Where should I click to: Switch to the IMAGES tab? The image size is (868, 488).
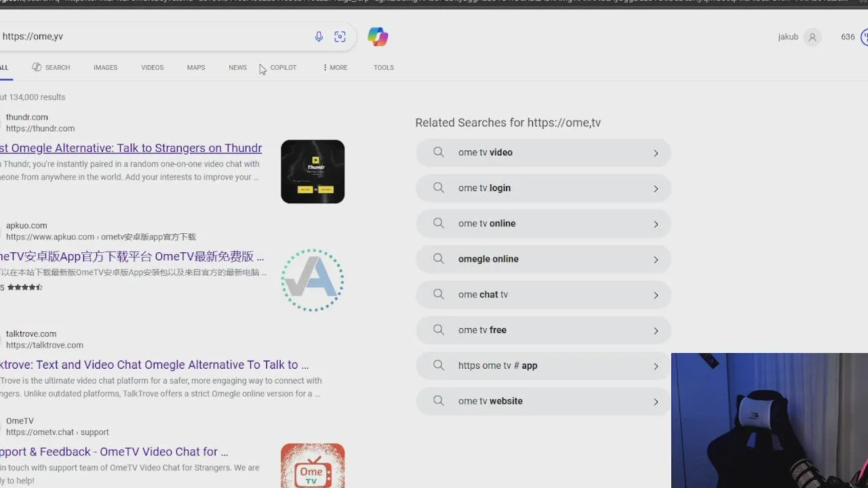click(105, 68)
